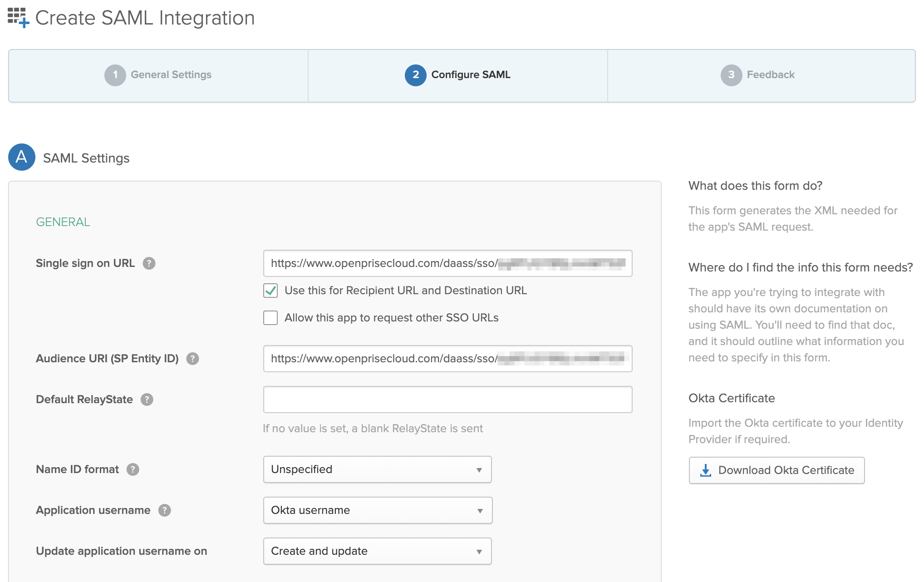Click the 'GENERAL' section heading
924x582 pixels.
63,222
